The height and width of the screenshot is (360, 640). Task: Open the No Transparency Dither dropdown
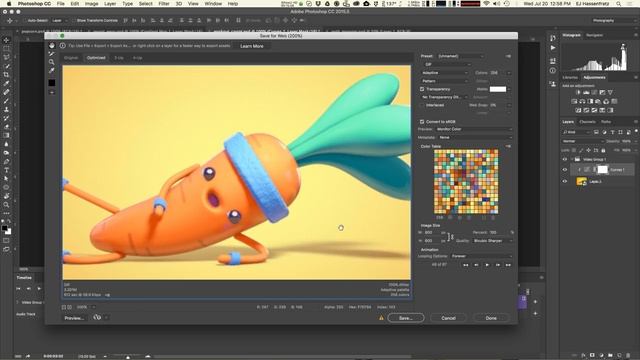[x=445, y=97]
